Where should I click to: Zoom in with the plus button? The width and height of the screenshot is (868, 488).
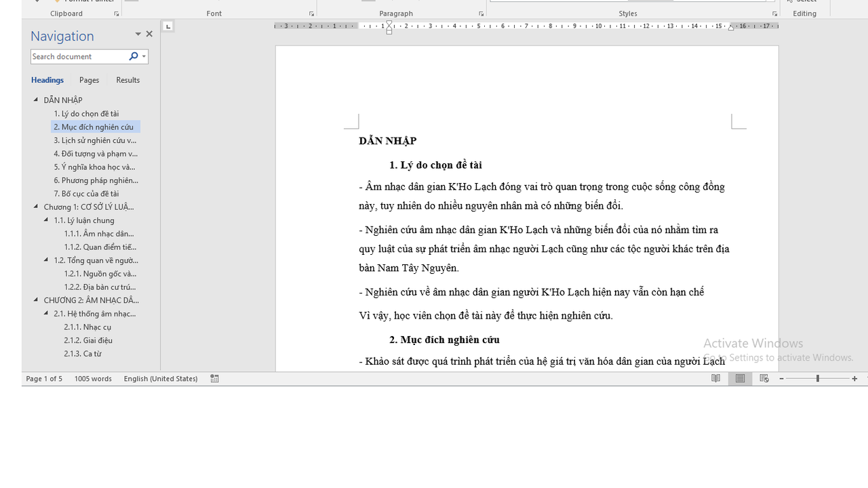(854, 379)
